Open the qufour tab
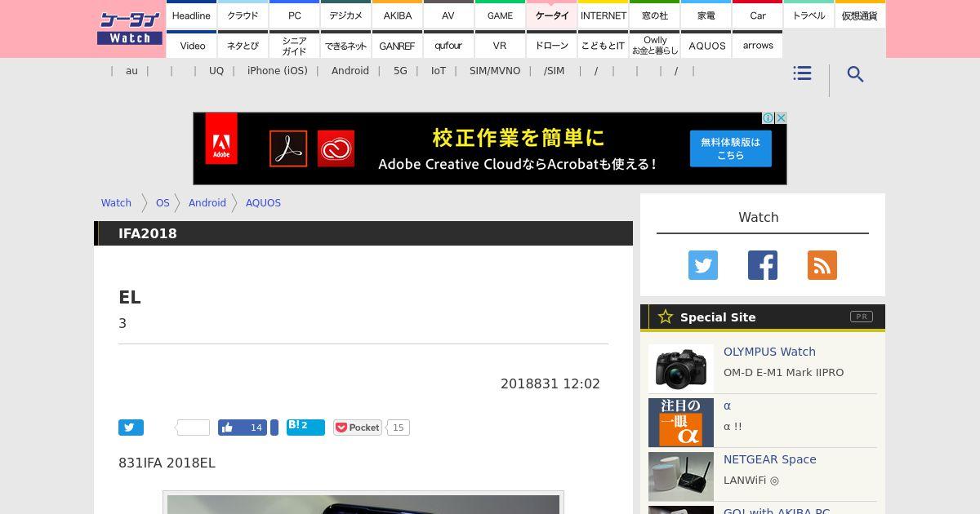The width and height of the screenshot is (980, 514). point(448,46)
